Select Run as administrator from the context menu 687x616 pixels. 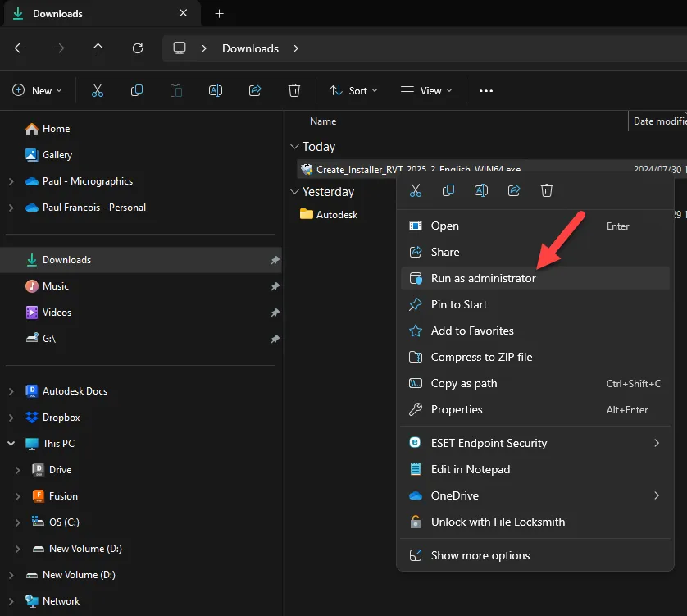click(482, 277)
